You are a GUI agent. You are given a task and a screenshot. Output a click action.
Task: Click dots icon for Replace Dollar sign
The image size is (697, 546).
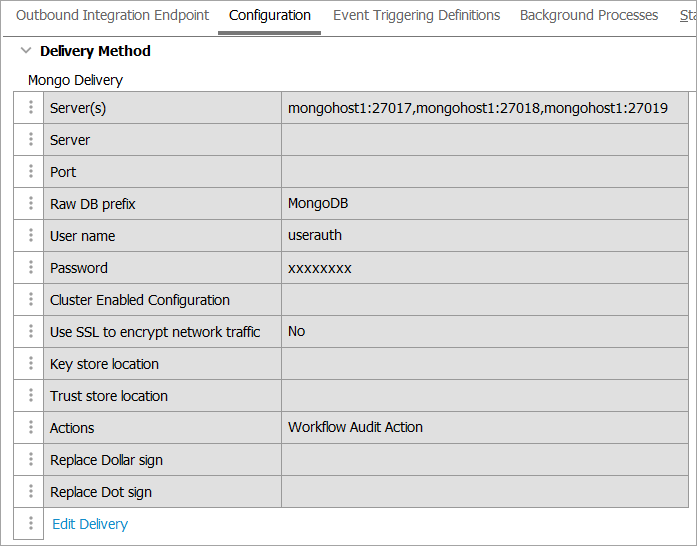coord(30,460)
